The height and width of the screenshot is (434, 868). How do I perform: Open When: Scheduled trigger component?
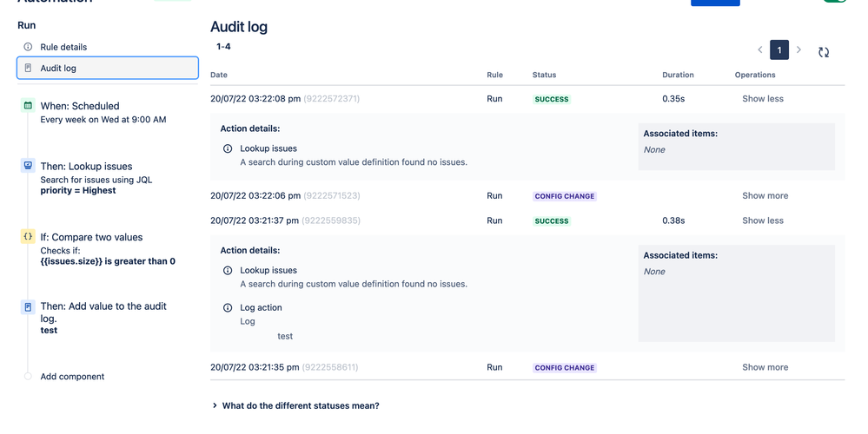coord(103,112)
